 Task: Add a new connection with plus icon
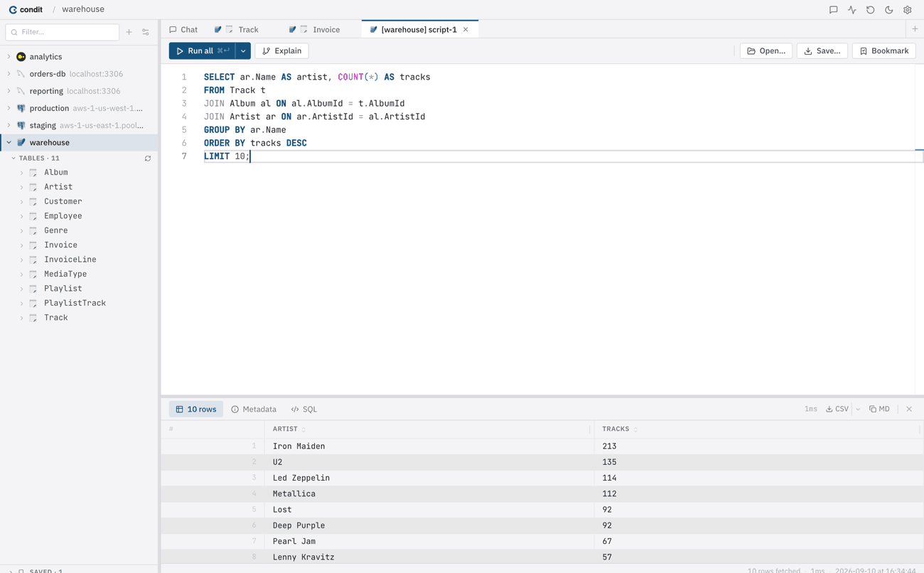click(x=129, y=32)
